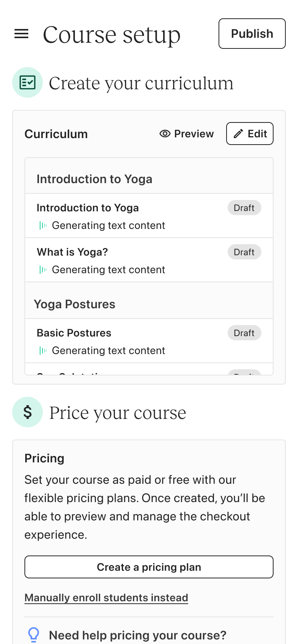The image size is (298, 644).
Task: Select the Yoga Postures chapter header
Action: point(74,304)
